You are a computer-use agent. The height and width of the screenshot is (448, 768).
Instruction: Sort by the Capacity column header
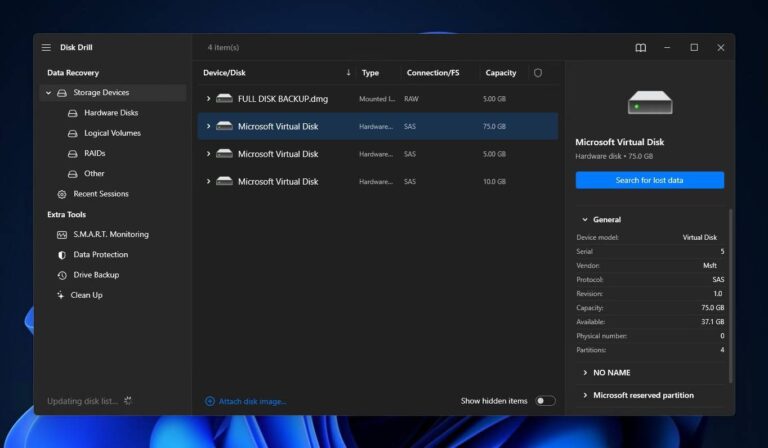[500, 73]
